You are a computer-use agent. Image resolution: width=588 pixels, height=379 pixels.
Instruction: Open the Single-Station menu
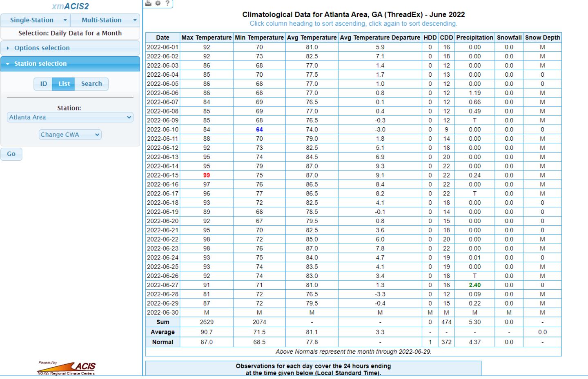click(36, 20)
